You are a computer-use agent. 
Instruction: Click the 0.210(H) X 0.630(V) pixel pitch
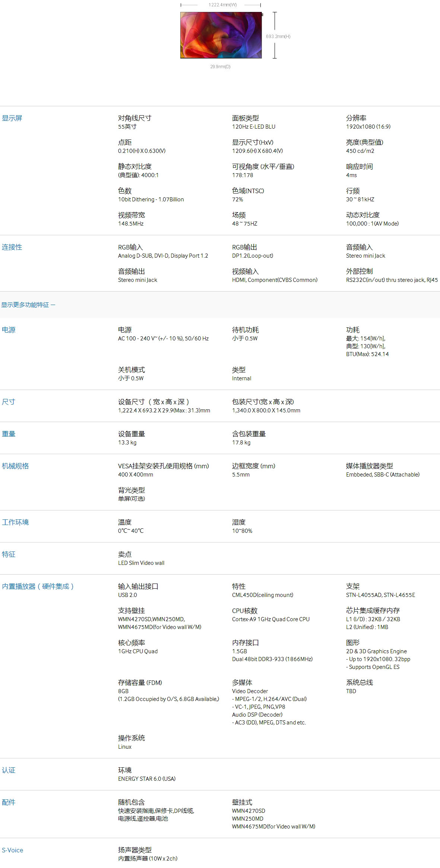pyautogui.click(x=142, y=151)
